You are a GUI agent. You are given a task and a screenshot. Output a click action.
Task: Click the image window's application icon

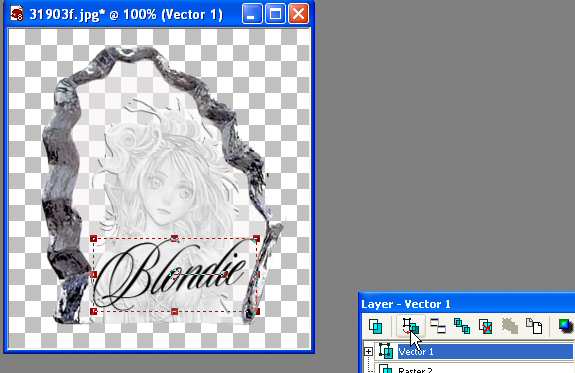pyautogui.click(x=17, y=14)
